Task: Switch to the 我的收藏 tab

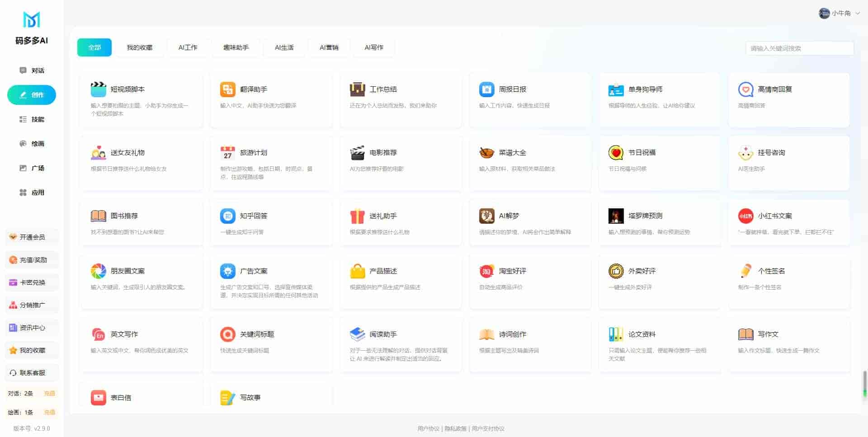Action: pos(139,47)
